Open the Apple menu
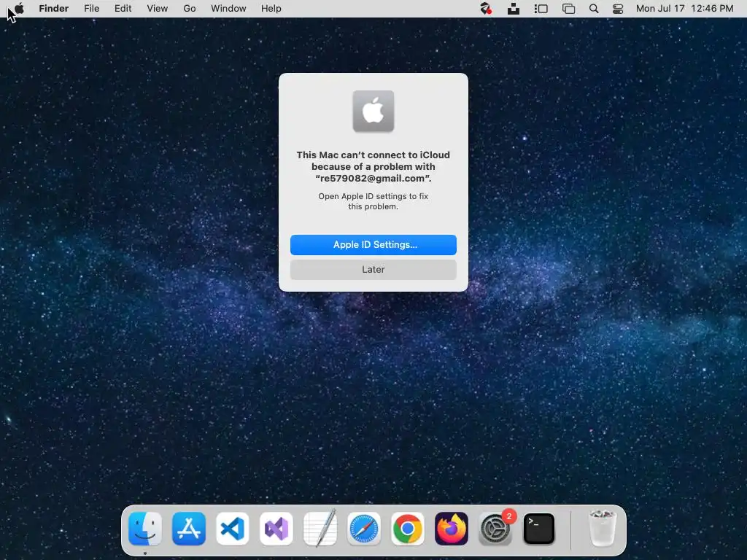This screenshot has width=747, height=560. click(x=19, y=9)
